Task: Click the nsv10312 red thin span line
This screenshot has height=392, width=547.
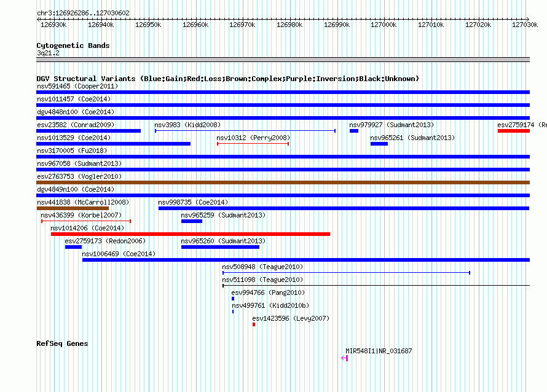Action: (253, 144)
